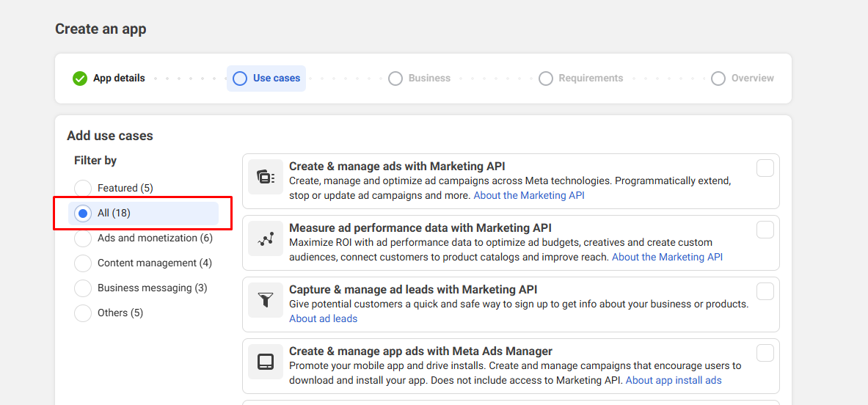Viewport: 868px width, 405px height.
Task: Select the All (18) filter
Action: pyautogui.click(x=84, y=214)
